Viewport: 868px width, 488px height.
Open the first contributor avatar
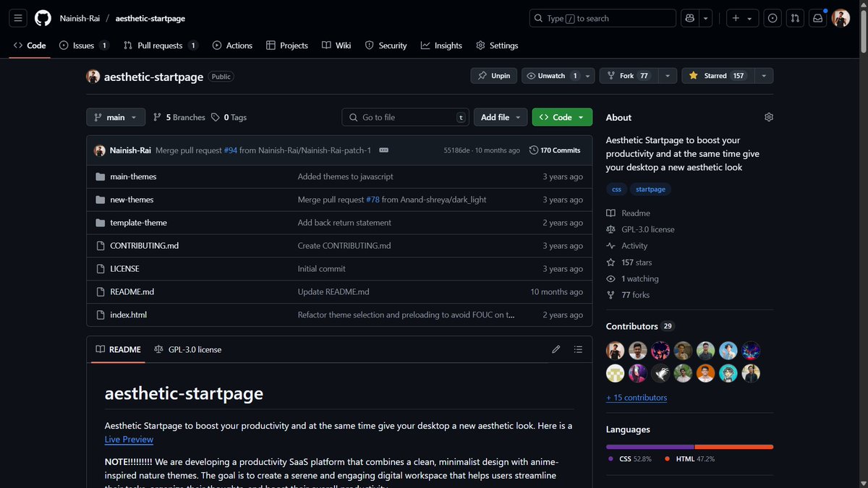[615, 351]
